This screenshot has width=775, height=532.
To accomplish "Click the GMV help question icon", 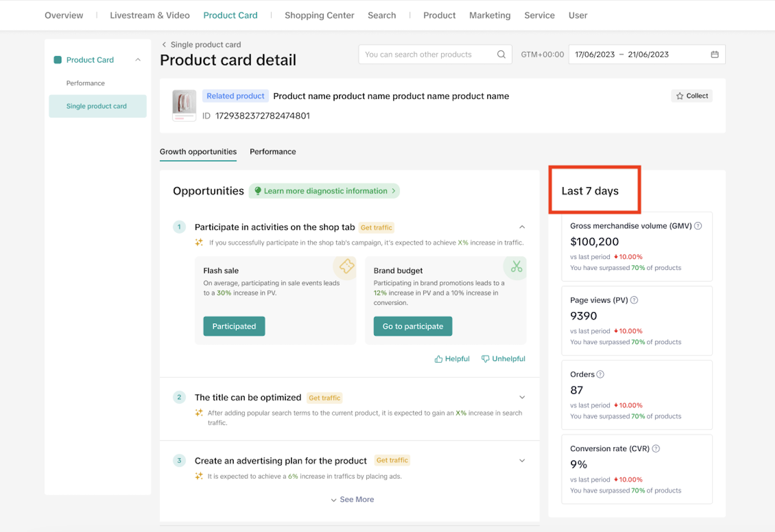I will (x=698, y=226).
